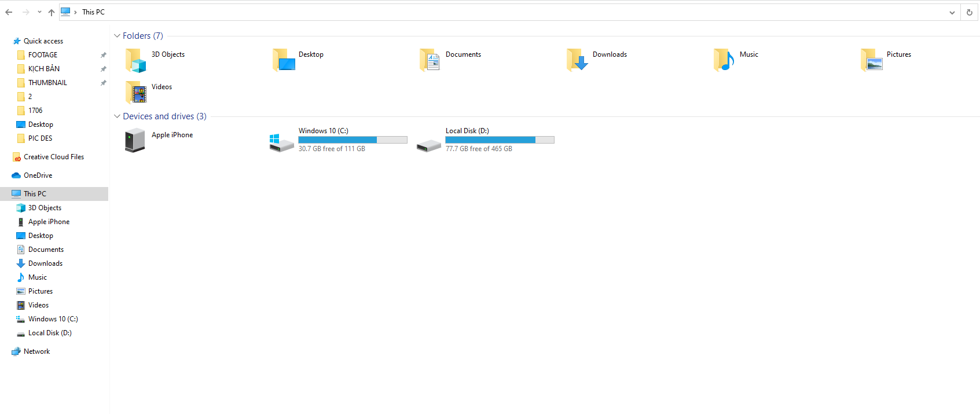Click the 'Folders (7)' group header label
The height and width of the screenshot is (414, 980).
click(143, 36)
